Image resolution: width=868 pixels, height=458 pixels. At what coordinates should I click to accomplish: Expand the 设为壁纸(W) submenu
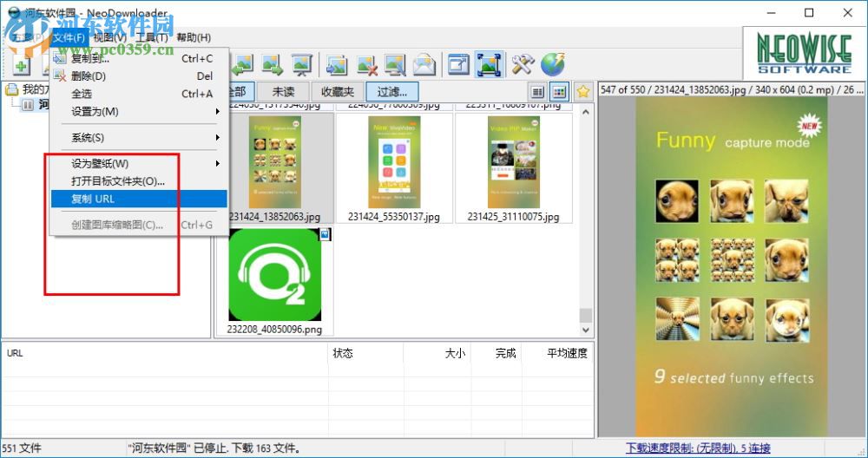click(x=139, y=163)
